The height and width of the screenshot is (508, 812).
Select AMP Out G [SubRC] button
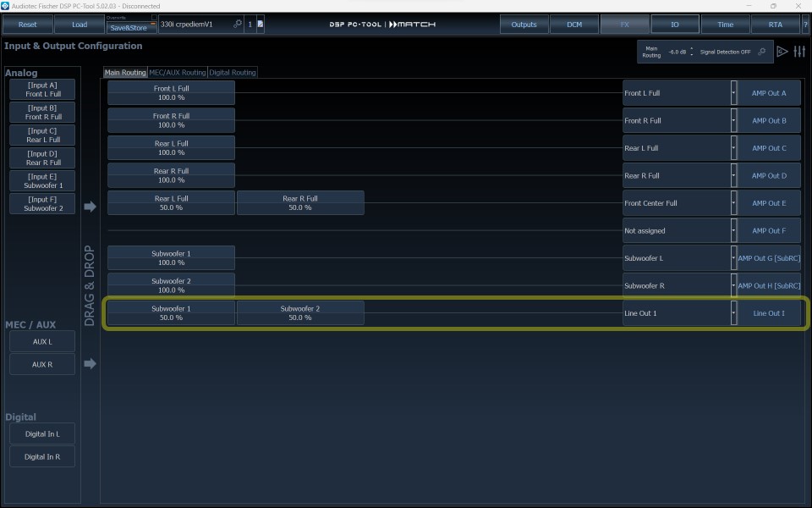click(x=769, y=257)
